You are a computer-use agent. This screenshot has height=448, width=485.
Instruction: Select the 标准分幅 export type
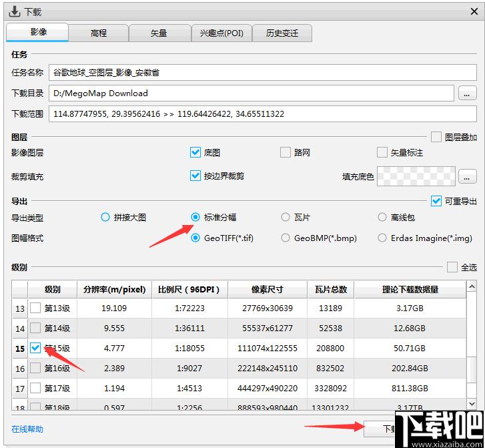195,218
